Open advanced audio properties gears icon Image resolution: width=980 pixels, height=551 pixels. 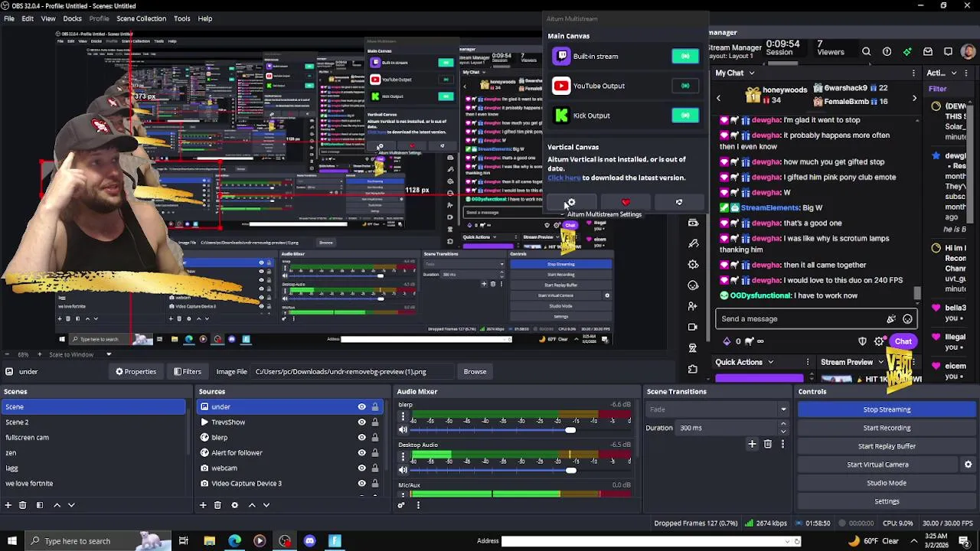(x=400, y=505)
